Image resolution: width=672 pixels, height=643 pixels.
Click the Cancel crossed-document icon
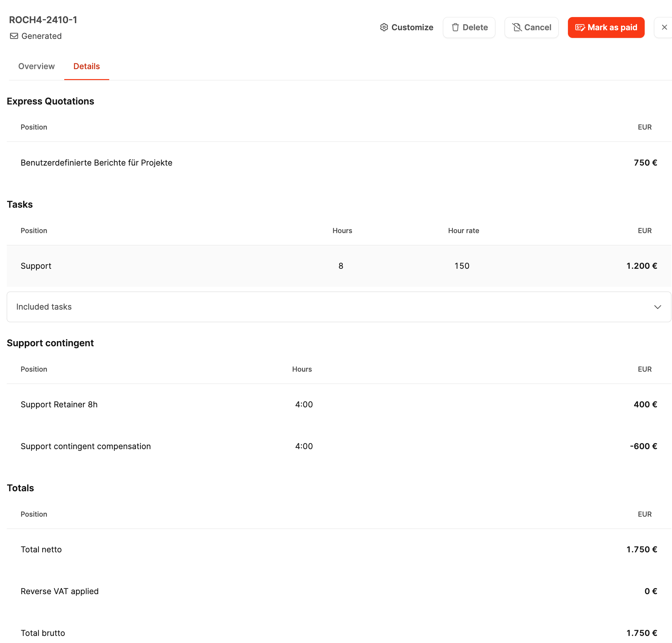pos(517,27)
